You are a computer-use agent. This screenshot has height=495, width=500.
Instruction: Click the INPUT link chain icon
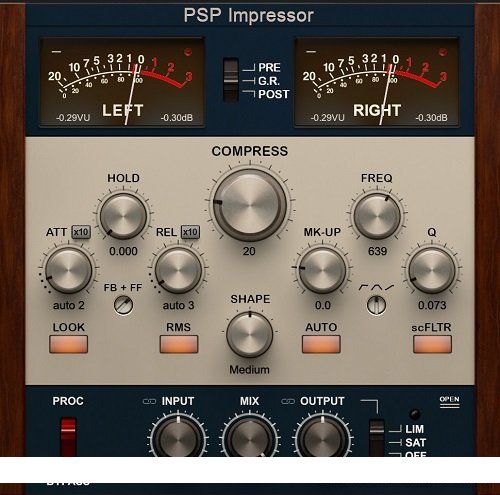tap(149, 401)
